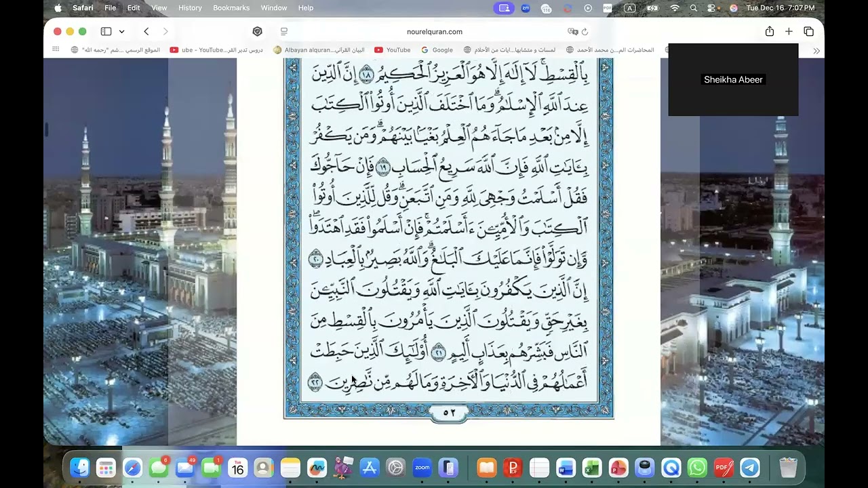Open the Zoom menu bar icon
The height and width of the screenshot is (488, 868).
tap(526, 8)
